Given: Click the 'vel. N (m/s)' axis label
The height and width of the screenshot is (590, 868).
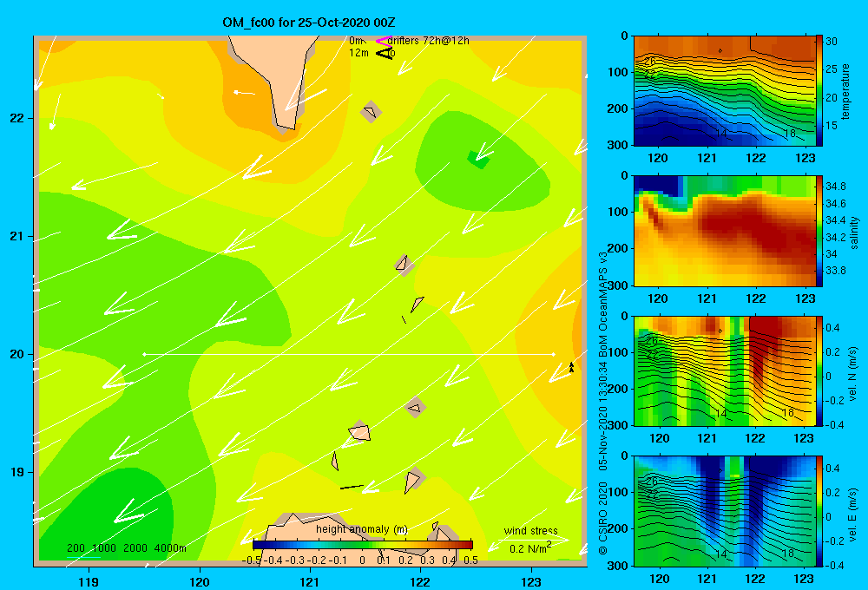Looking at the screenshot, I should [853, 374].
